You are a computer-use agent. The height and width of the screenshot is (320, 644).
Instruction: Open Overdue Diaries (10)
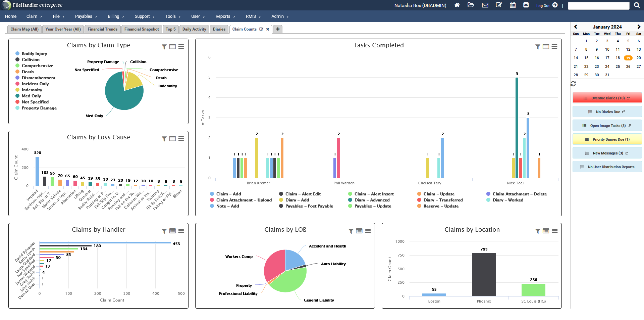[x=607, y=98]
